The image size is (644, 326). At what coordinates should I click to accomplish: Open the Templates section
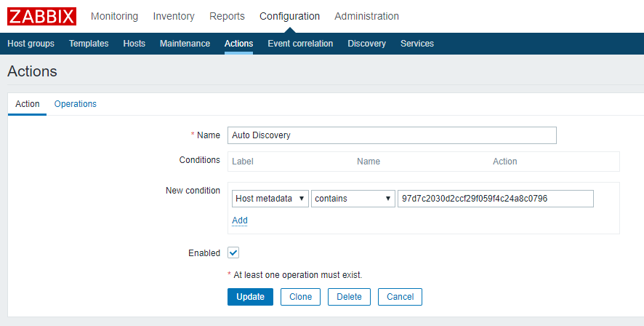(89, 44)
